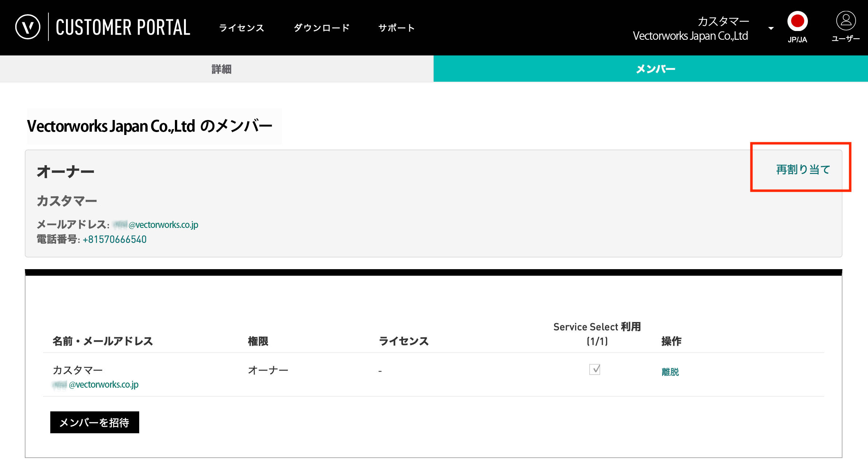This screenshot has height=469, width=868.
Task: Click the ライセンス column header in the table
Action: point(404,341)
